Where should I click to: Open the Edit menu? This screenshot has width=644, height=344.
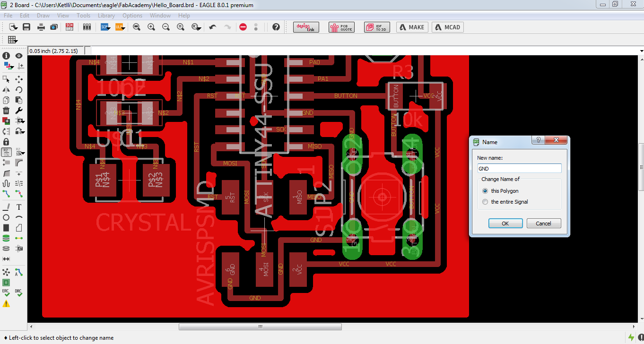25,16
